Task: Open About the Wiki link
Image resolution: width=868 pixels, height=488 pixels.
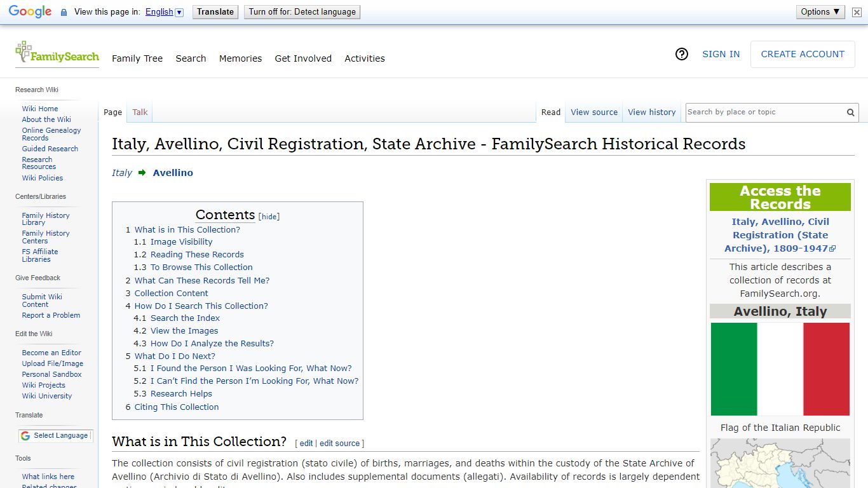Action: pos(46,119)
